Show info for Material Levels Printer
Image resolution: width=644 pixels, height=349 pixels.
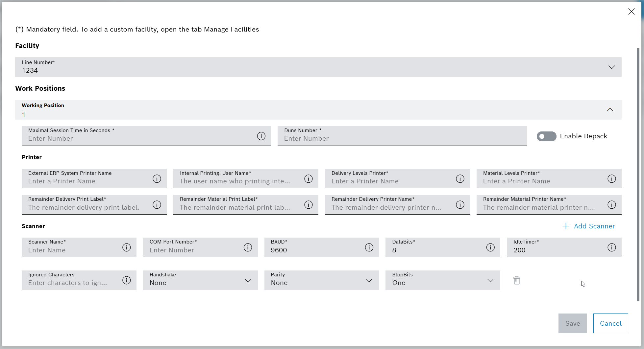[x=611, y=179]
